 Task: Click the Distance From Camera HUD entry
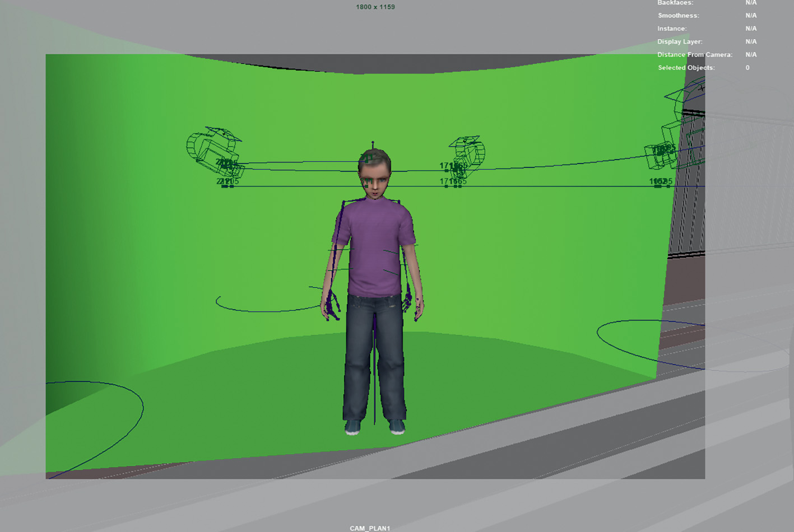(694, 55)
